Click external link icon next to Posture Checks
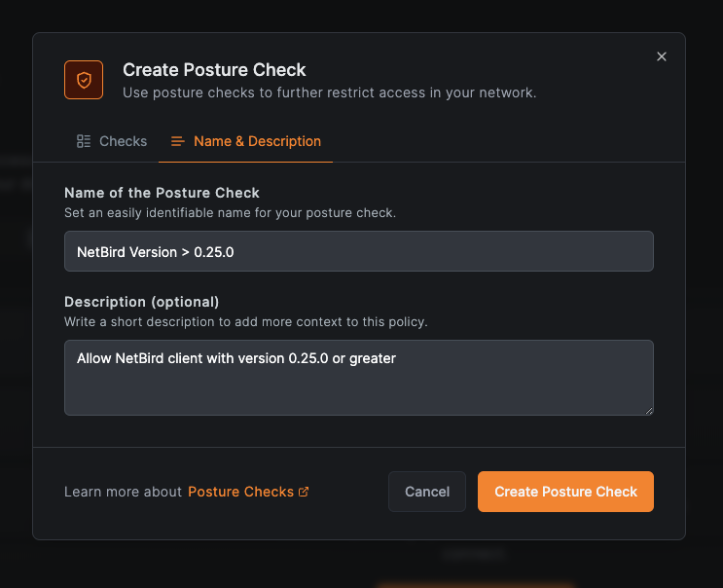Image resolution: width=723 pixels, height=588 pixels. pos(304,492)
